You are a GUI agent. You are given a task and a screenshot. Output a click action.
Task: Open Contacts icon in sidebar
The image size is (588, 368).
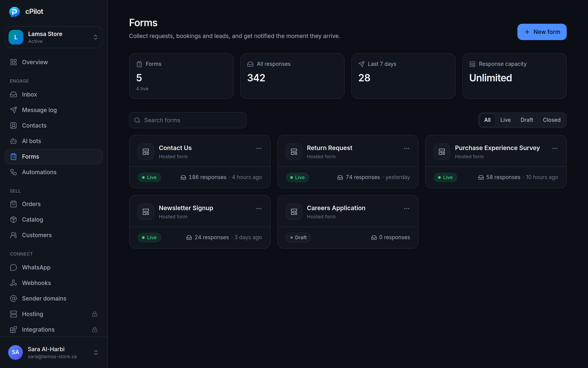(13, 125)
